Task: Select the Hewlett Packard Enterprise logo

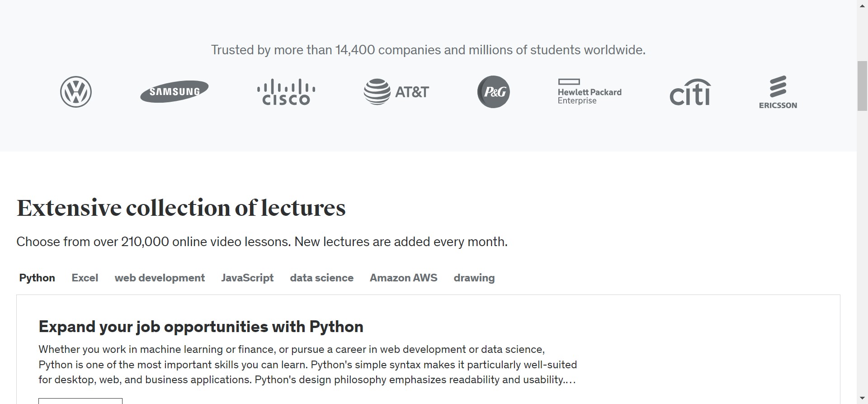Action: point(590,92)
